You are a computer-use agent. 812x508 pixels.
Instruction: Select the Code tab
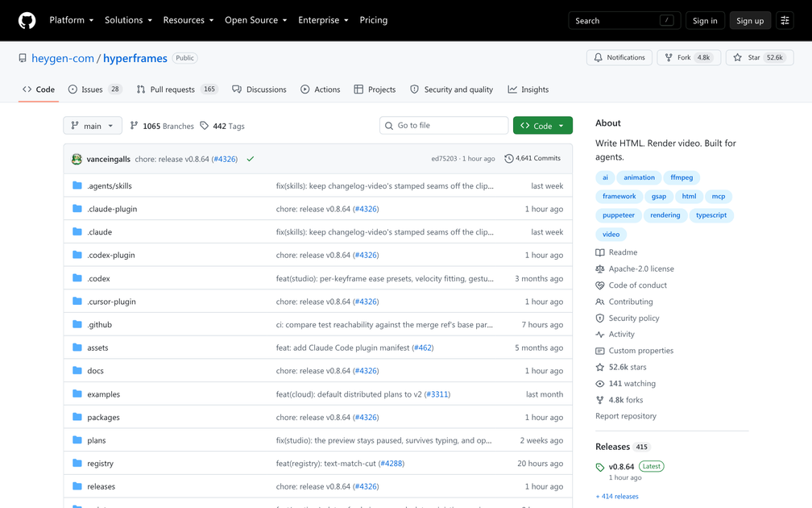click(x=39, y=90)
